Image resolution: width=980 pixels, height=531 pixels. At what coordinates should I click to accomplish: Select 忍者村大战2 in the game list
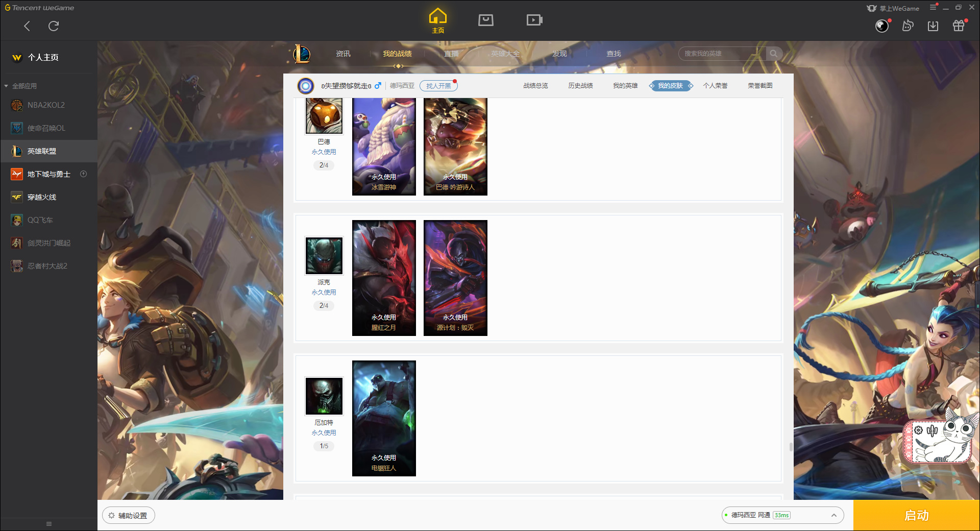[48, 266]
